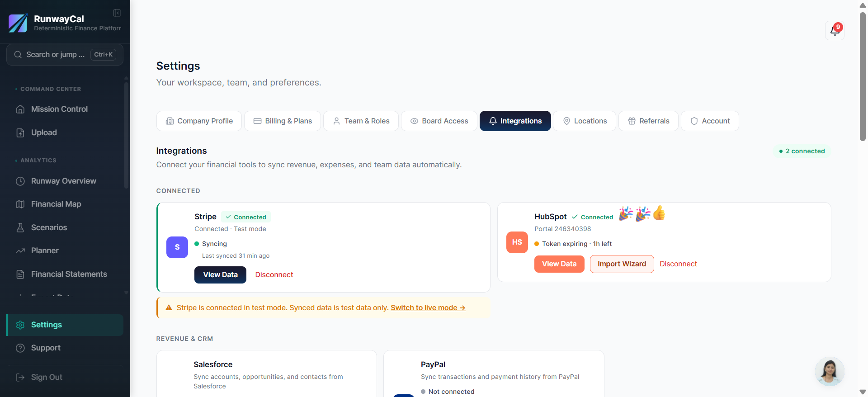This screenshot has height=397, width=868.
Task: Open the support agent avatar chat
Action: click(830, 372)
